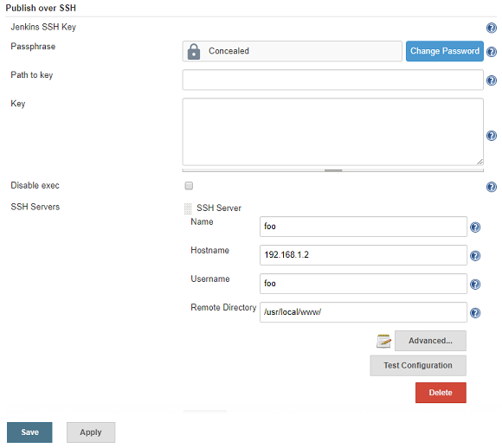Image resolution: width=502 pixels, height=448 pixels.
Task: Open help for Path to key
Action: pyautogui.click(x=491, y=80)
